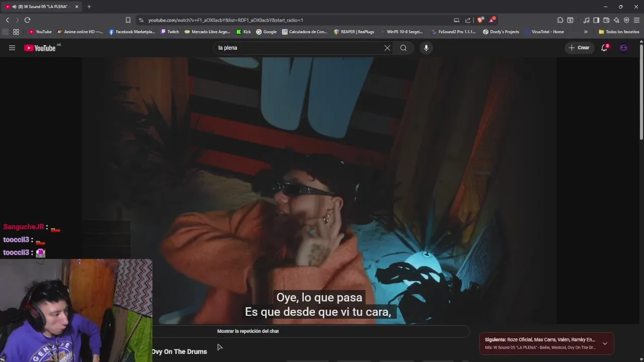Open YouTube notifications bell
This screenshot has height=362, width=644.
(604, 48)
